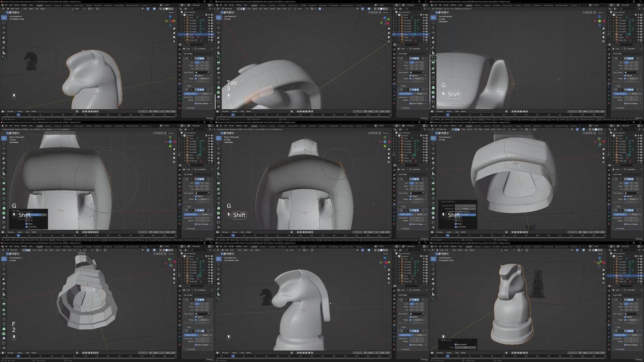Open Add Modifier dropdown in Auto Smooth frame
This screenshot has height=362, width=644.
point(627,295)
